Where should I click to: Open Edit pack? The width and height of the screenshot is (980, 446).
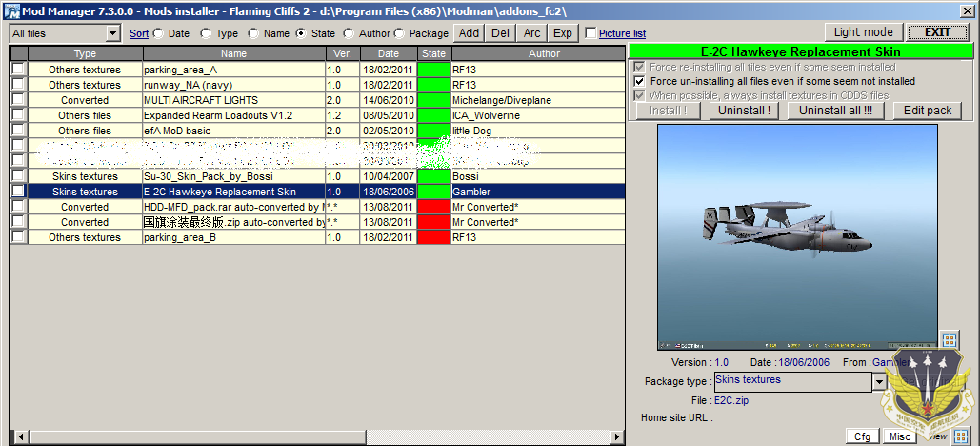coord(928,111)
